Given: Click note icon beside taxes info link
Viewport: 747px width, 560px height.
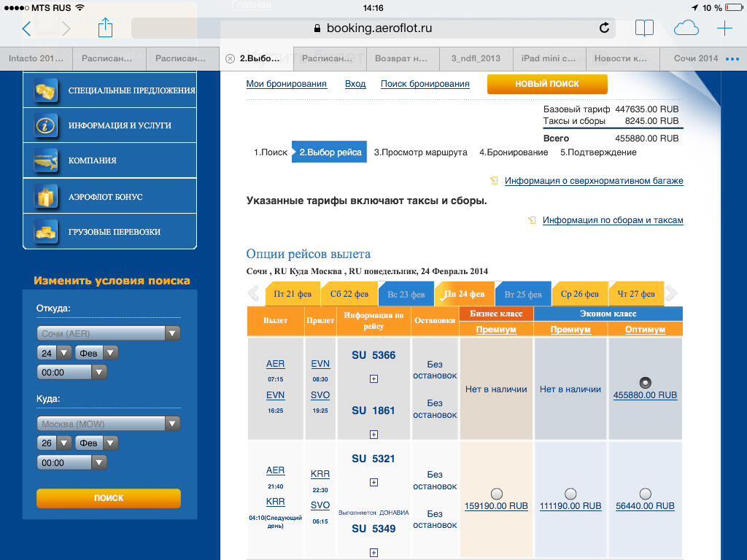Looking at the screenshot, I should pos(532,220).
